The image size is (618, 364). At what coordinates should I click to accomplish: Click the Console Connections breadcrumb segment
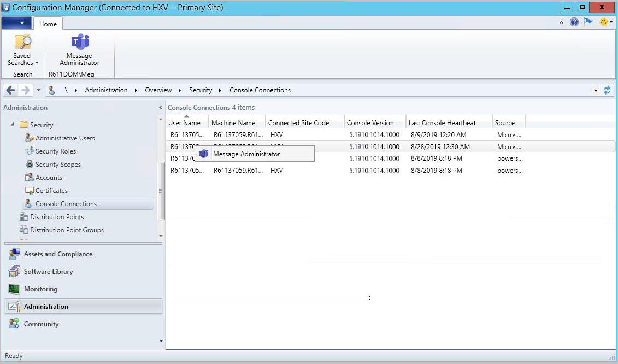point(260,90)
